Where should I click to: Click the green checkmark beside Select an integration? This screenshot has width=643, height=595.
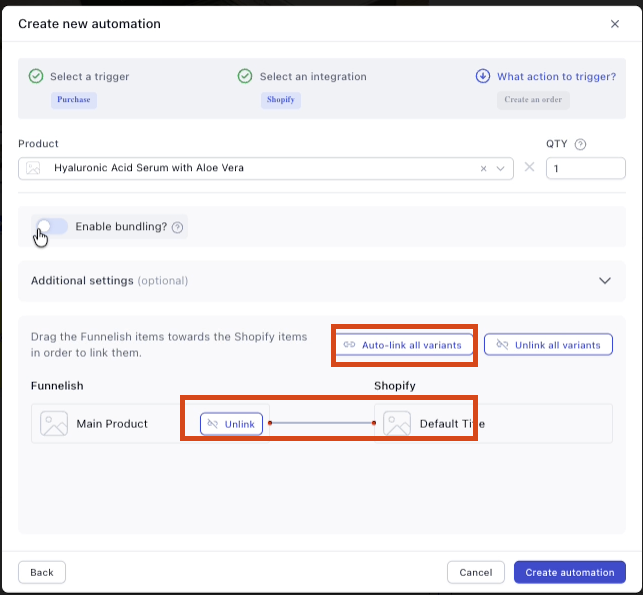(x=245, y=76)
